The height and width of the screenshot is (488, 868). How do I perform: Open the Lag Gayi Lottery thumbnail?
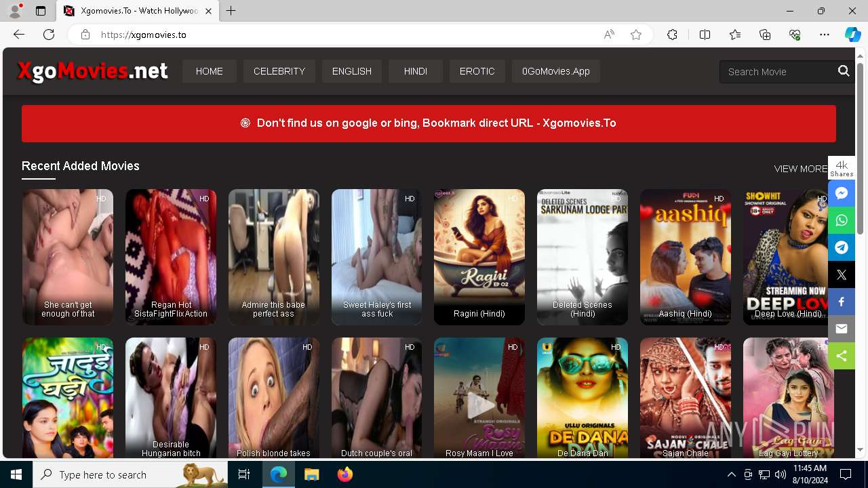[x=788, y=398]
